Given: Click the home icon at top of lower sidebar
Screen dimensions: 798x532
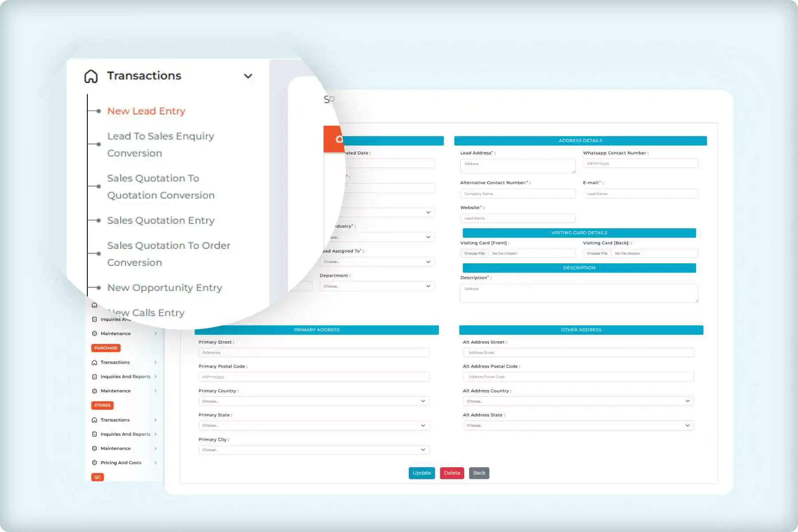Looking at the screenshot, I should coord(94,305).
